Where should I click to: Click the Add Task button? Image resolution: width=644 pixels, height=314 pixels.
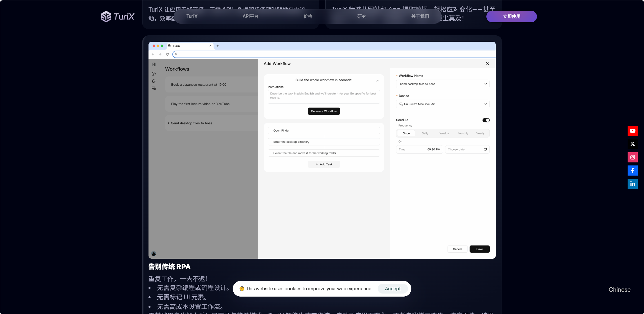(324, 164)
